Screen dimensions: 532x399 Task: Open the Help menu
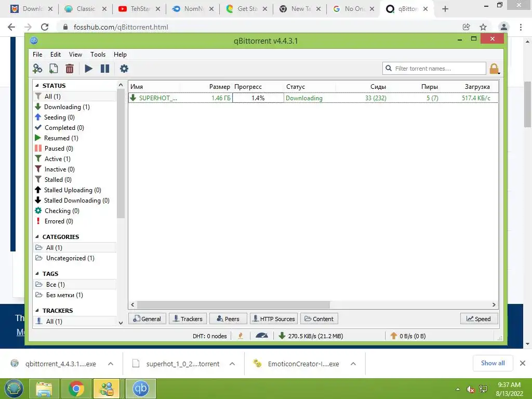(x=120, y=54)
